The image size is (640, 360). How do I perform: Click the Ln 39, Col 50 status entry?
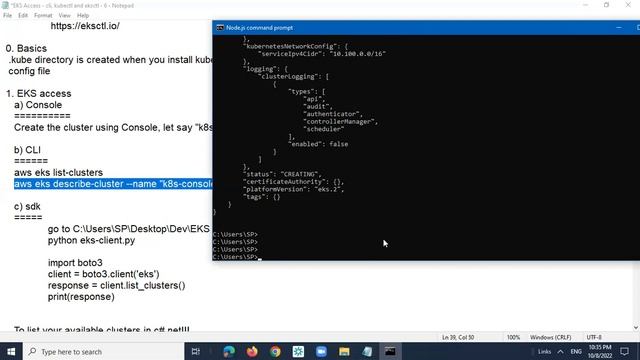click(x=458, y=338)
